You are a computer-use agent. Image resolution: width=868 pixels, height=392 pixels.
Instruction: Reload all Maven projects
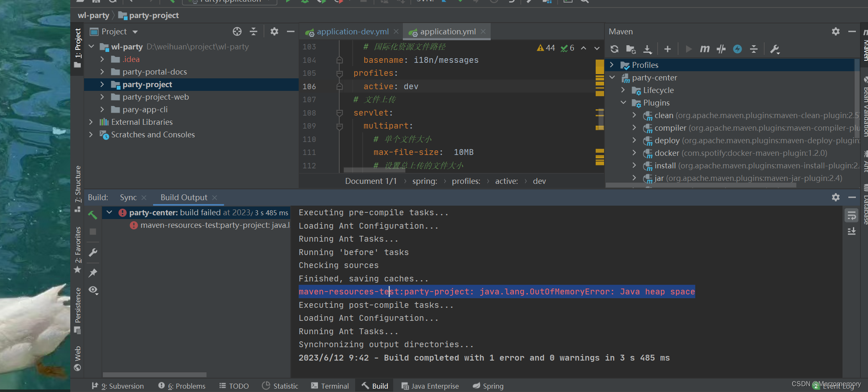click(x=615, y=49)
